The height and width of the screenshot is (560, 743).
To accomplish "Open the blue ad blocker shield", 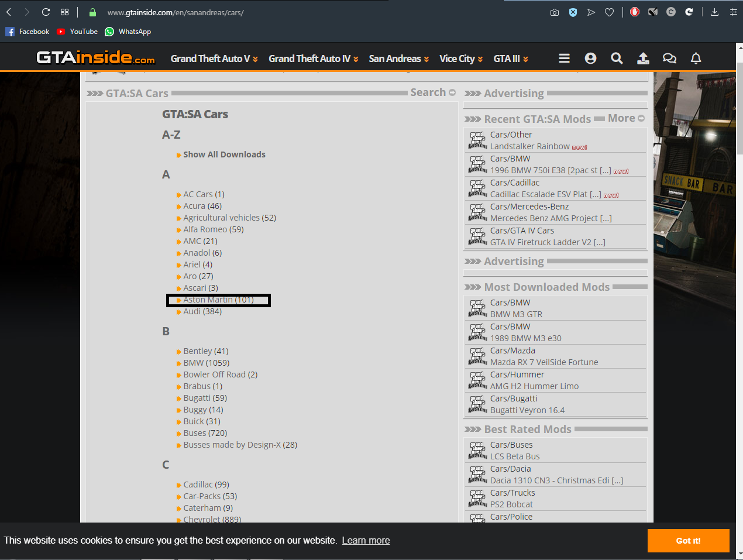I will [x=573, y=12].
